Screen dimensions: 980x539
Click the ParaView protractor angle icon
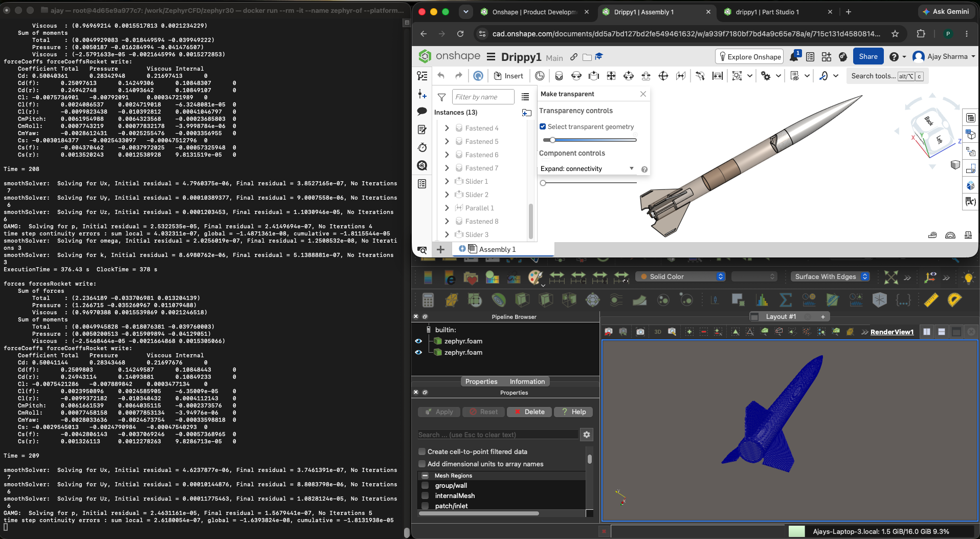pyautogui.click(x=954, y=300)
